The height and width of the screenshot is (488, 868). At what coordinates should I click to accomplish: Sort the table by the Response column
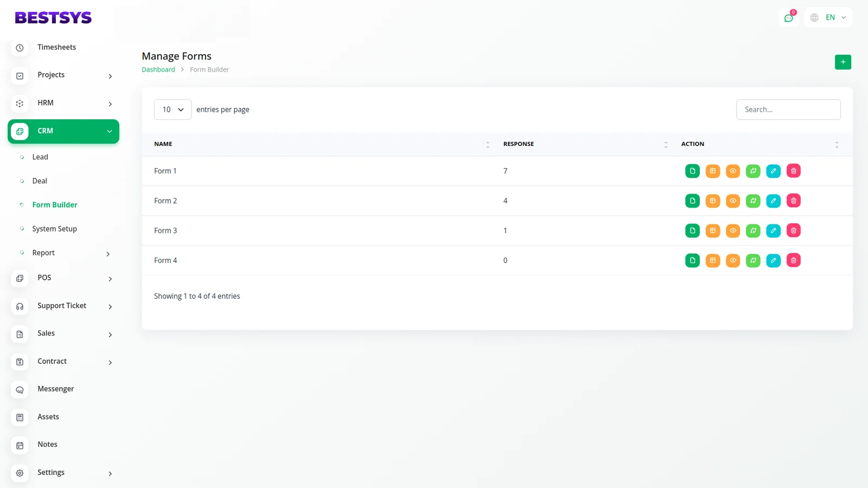click(x=665, y=144)
